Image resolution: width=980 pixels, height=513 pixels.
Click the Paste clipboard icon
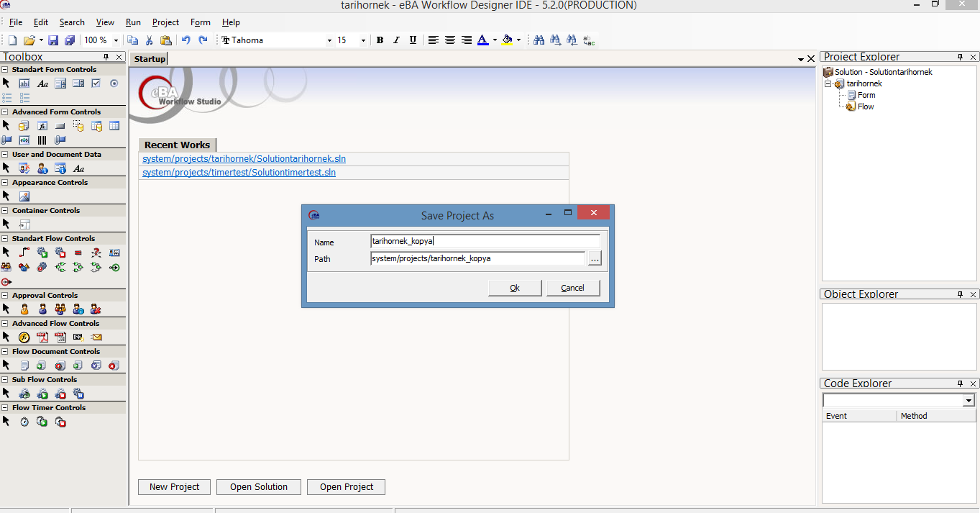tap(166, 40)
